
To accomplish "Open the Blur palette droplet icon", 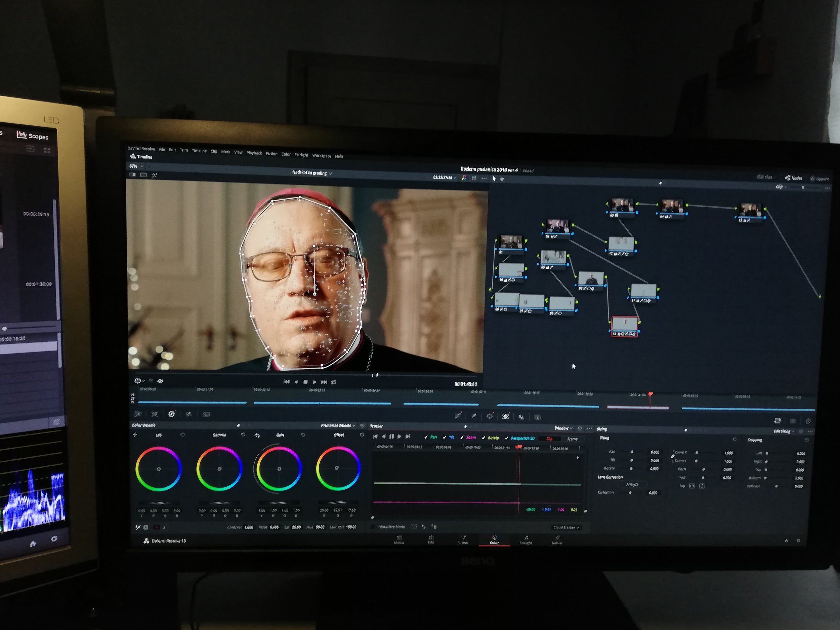I will coord(521,417).
